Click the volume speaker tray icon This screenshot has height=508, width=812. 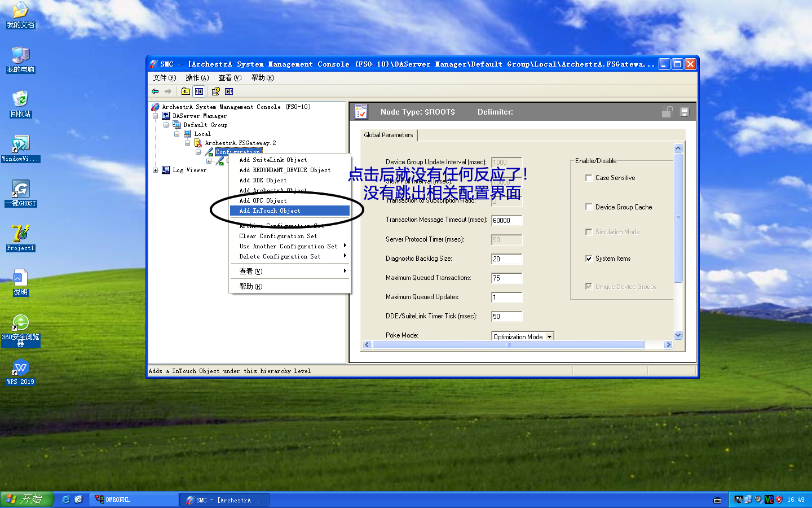(759, 500)
